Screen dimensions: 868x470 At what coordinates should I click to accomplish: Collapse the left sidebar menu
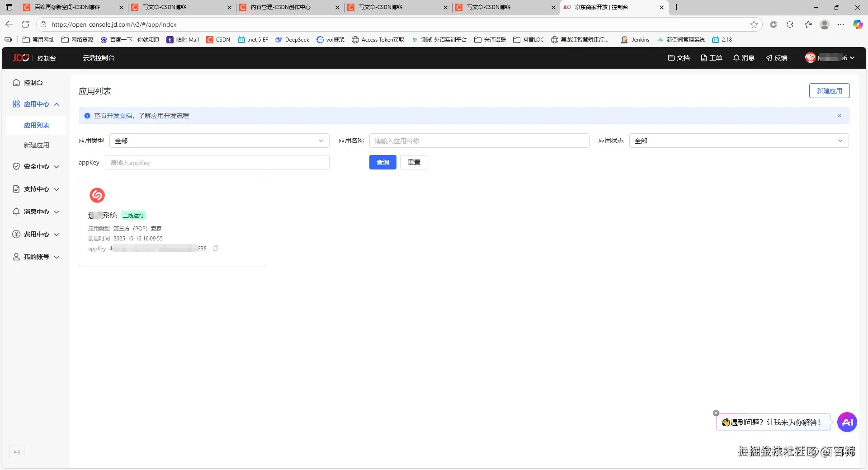[x=17, y=452]
